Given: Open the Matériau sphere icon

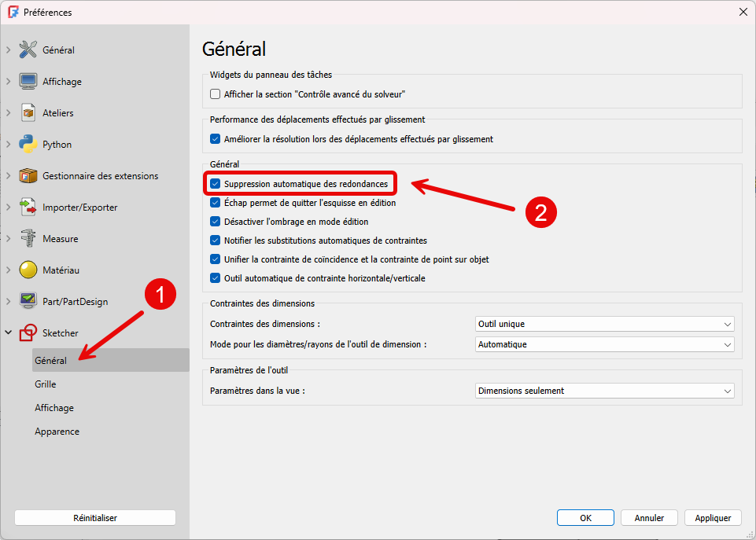Looking at the screenshot, I should (x=28, y=270).
